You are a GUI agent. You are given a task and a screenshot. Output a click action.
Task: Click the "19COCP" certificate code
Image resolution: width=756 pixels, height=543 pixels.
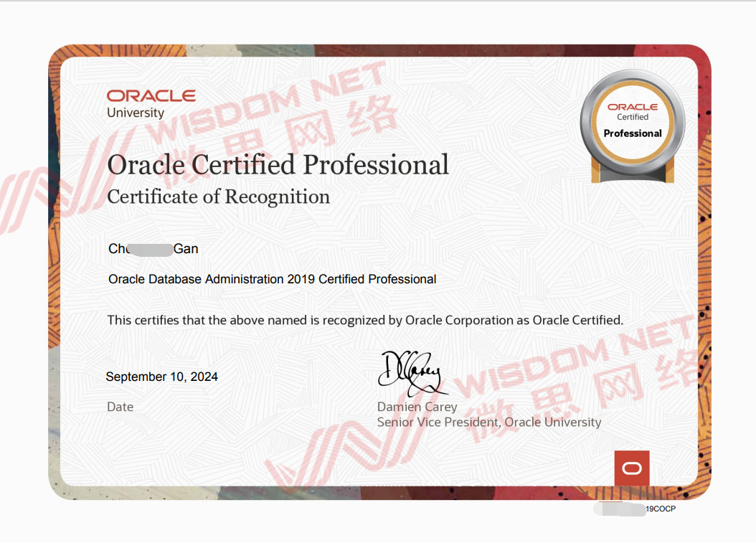click(661, 509)
